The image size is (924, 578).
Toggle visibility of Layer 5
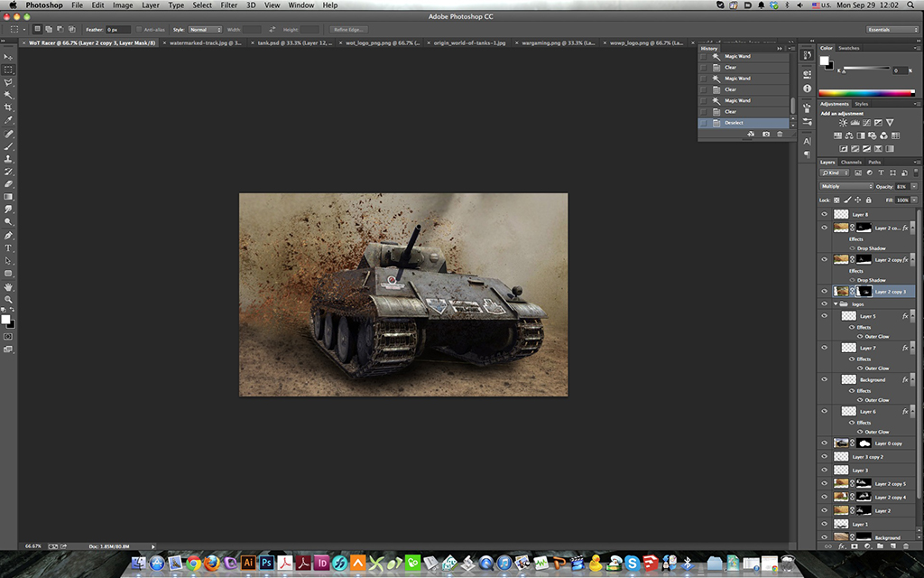tap(825, 316)
